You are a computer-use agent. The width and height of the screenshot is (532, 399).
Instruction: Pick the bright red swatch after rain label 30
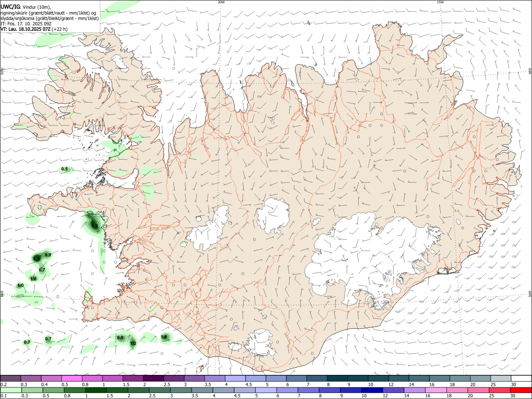(x=521, y=390)
